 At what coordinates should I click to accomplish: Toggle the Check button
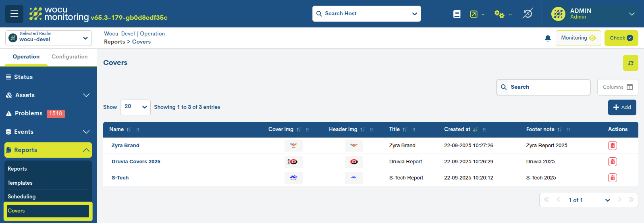[x=621, y=38]
